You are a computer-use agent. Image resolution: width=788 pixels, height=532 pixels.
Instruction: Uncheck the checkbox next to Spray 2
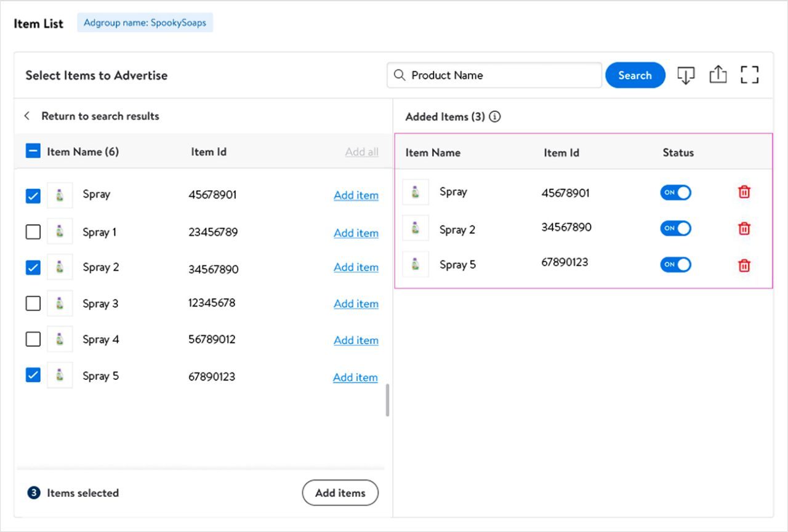(33, 267)
